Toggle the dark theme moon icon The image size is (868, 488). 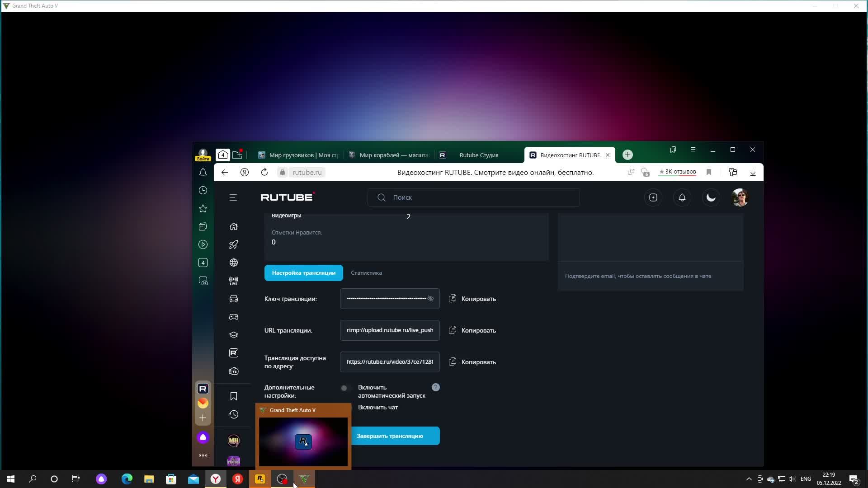[x=711, y=197]
